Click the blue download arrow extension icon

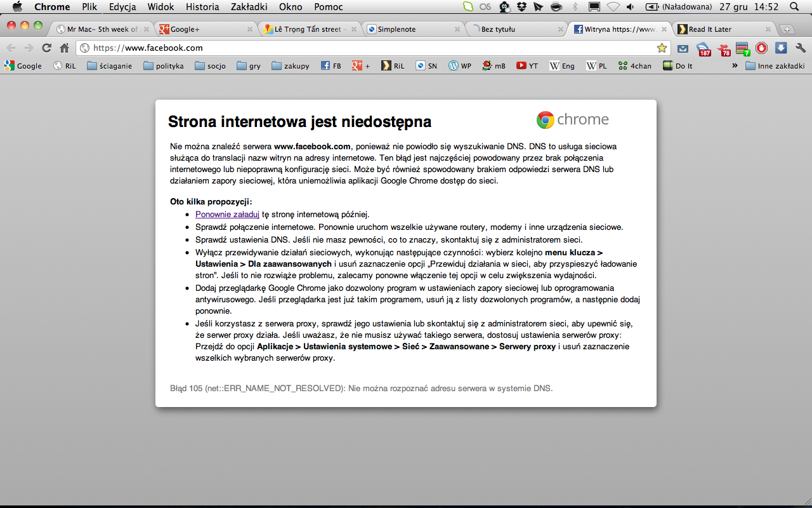coord(781,48)
